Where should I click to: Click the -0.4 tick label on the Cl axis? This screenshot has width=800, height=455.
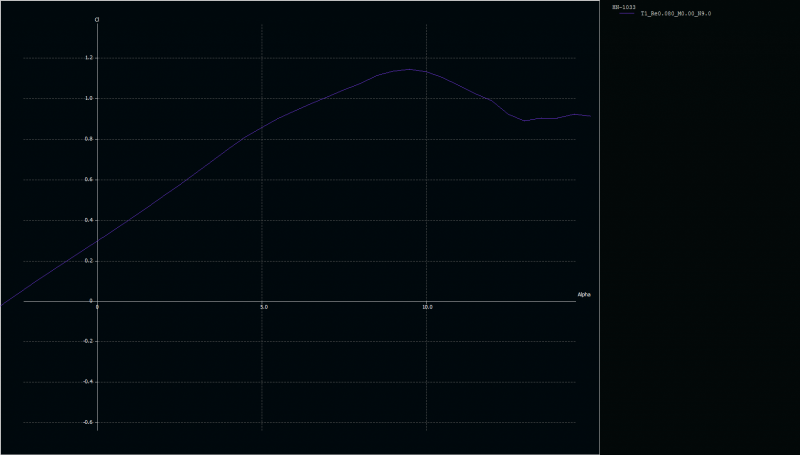(x=88, y=381)
